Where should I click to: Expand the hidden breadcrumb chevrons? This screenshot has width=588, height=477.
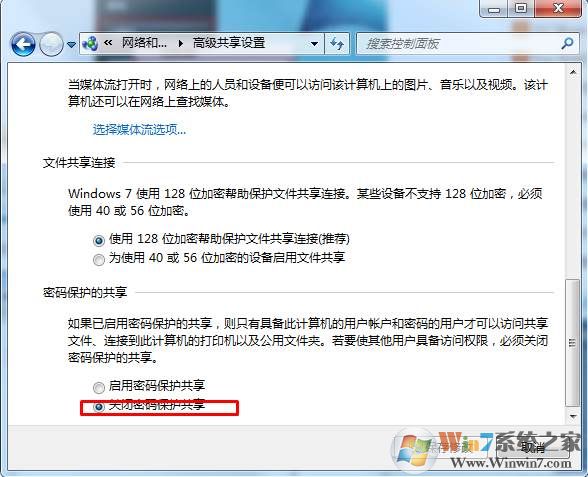coord(108,44)
